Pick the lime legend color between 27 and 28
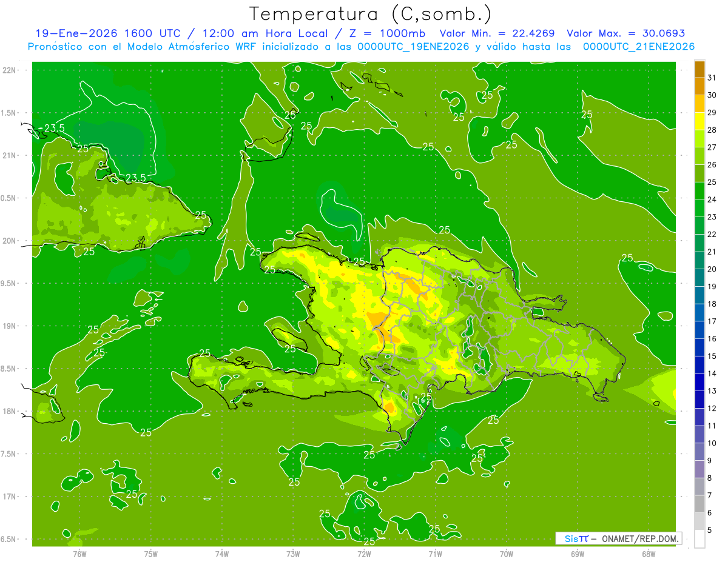The width and height of the screenshot is (728, 562). tap(699, 138)
